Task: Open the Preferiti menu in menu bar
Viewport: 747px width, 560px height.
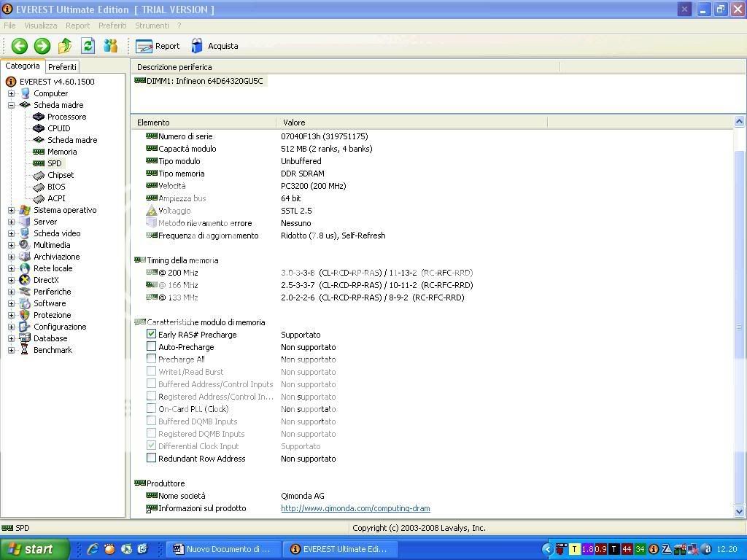Action: click(x=112, y=26)
